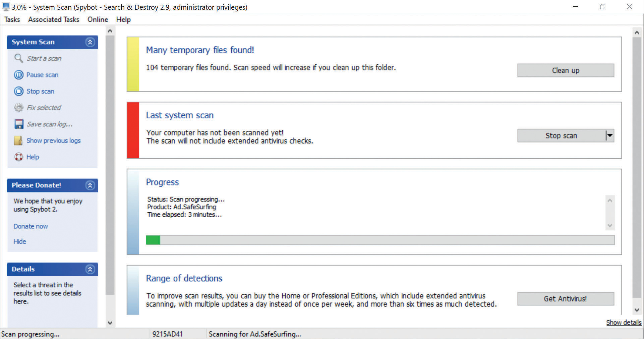Screen dimensions: 644x339
Task: Click the Clean up button
Action: pos(566,70)
